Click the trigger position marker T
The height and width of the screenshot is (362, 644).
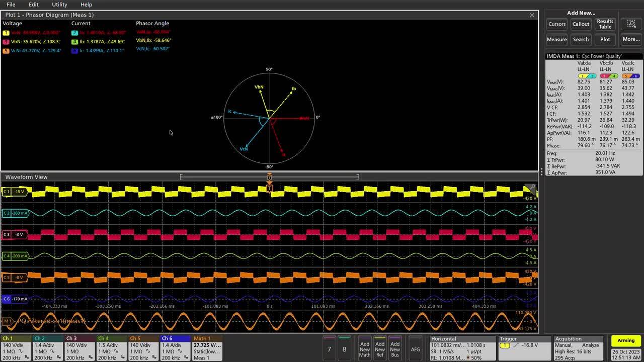pyautogui.click(x=270, y=189)
